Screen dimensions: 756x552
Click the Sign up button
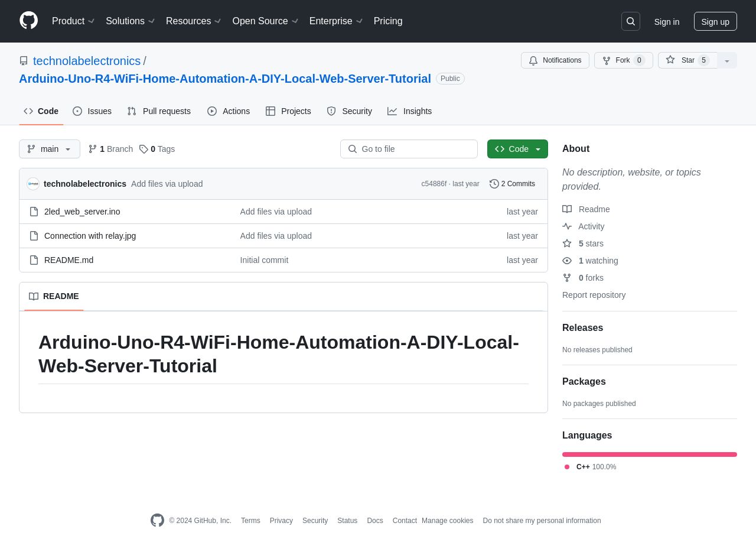point(715,21)
